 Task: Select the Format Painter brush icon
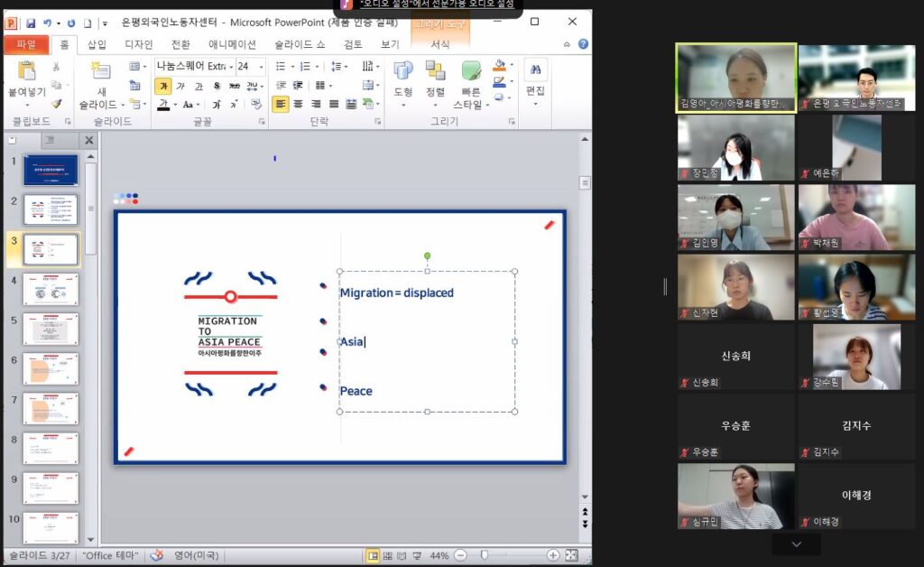(56, 104)
